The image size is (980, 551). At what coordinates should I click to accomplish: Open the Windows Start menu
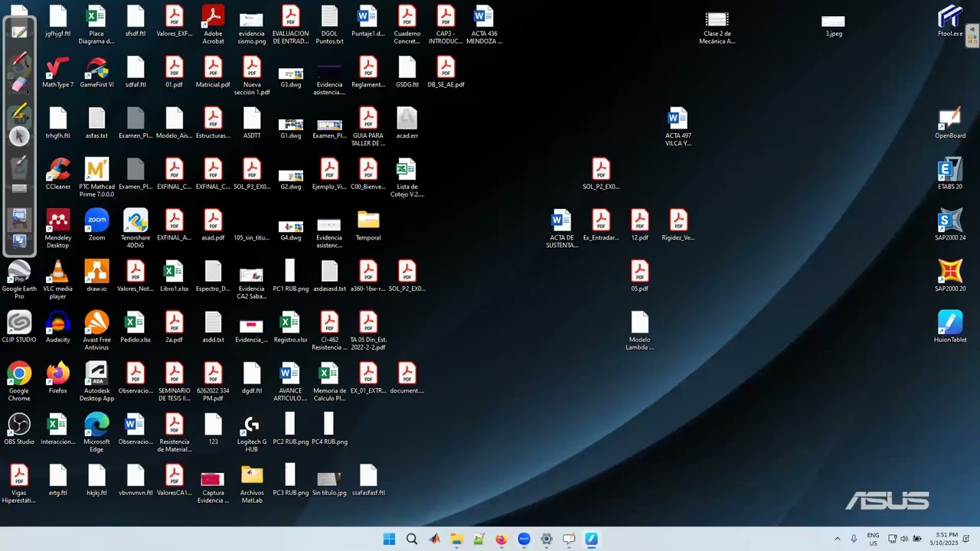[x=389, y=539]
